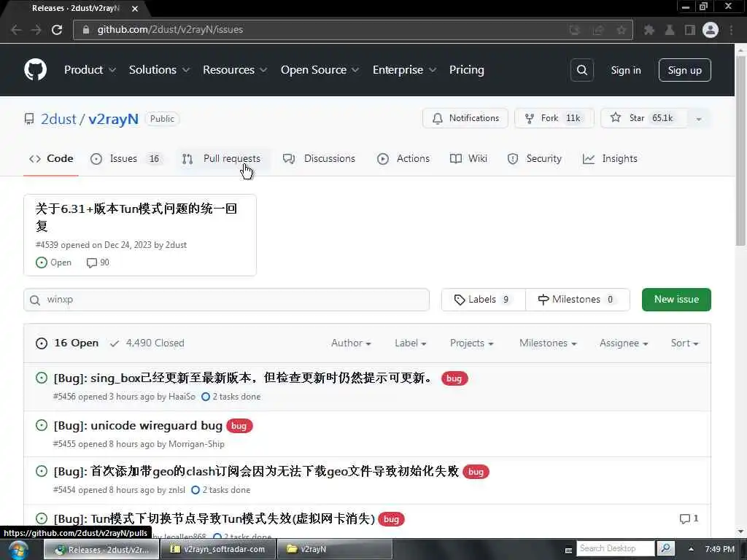Expand the Star lists dropdown arrow
Screen dimensions: 747x560
(x=698, y=119)
